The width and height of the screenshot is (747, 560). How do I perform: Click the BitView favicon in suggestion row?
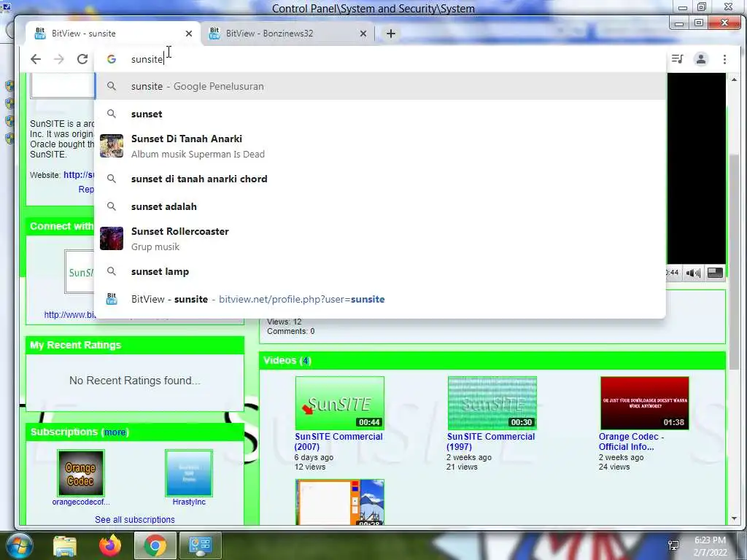112,299
